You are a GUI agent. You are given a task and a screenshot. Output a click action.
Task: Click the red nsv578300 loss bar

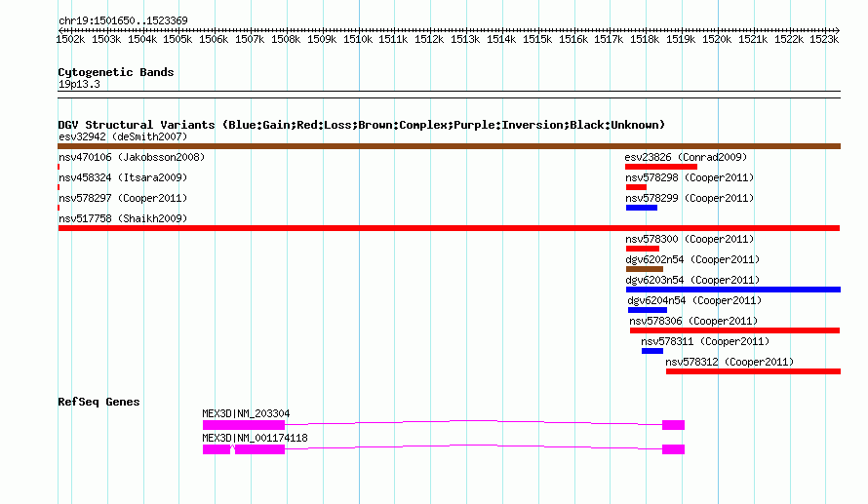(643, 249)
